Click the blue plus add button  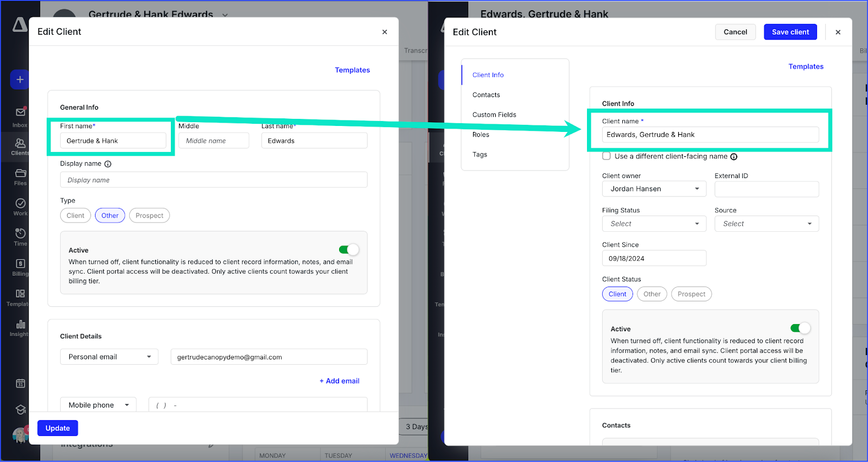pos(20,80)
